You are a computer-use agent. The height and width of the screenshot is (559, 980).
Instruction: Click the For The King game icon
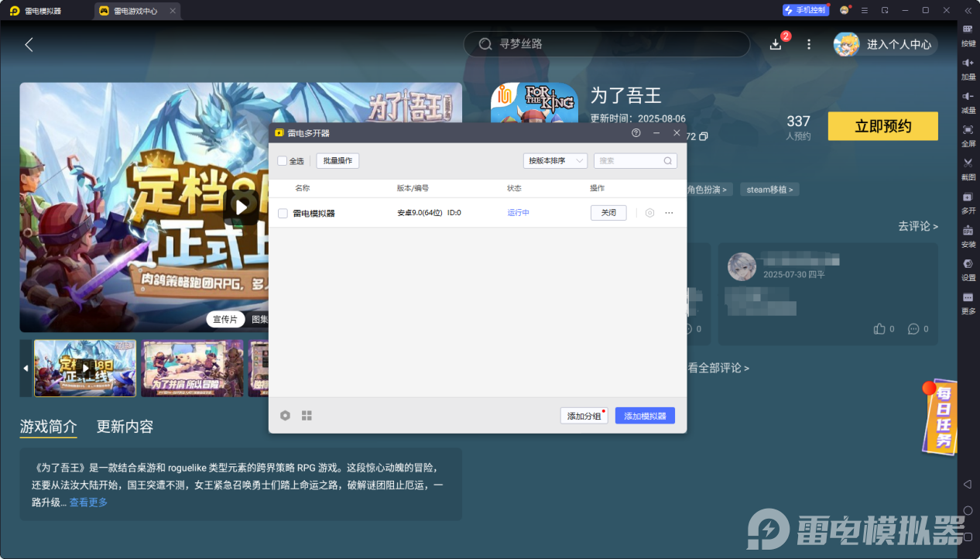coord(534,102)
